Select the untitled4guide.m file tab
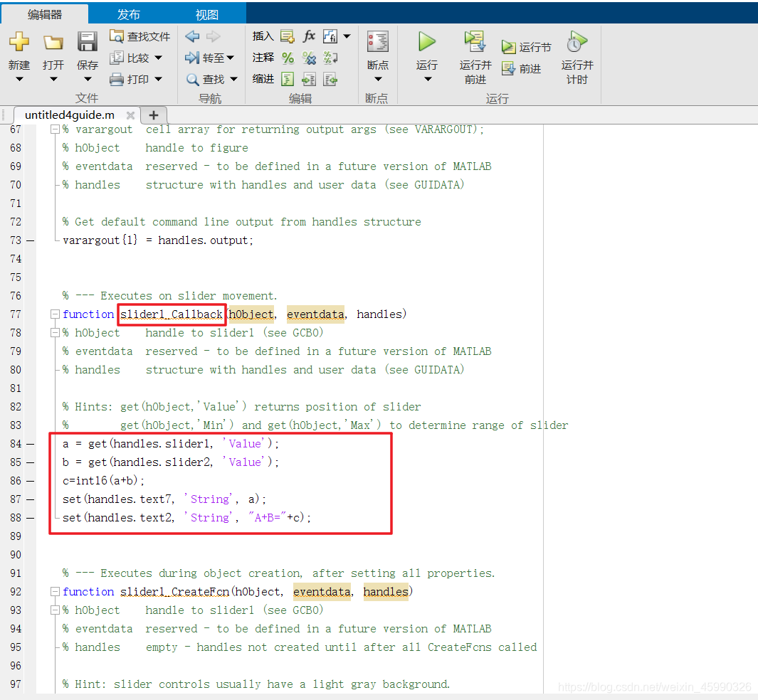The width and height of the screenshot is (758, 700). point(70,115)
